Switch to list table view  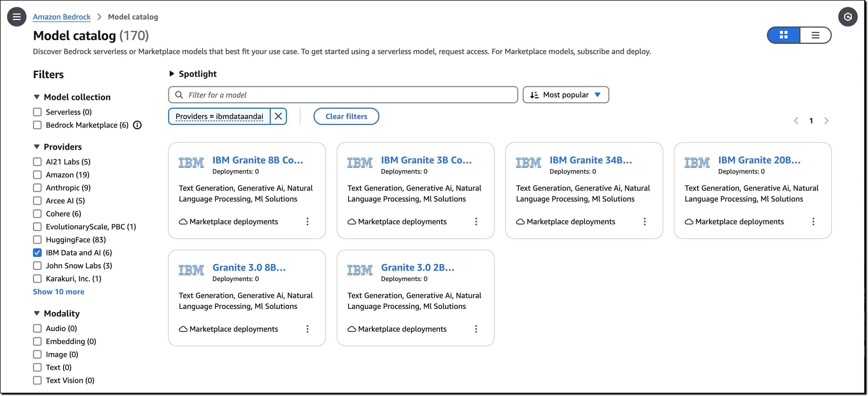click(815, 35)
